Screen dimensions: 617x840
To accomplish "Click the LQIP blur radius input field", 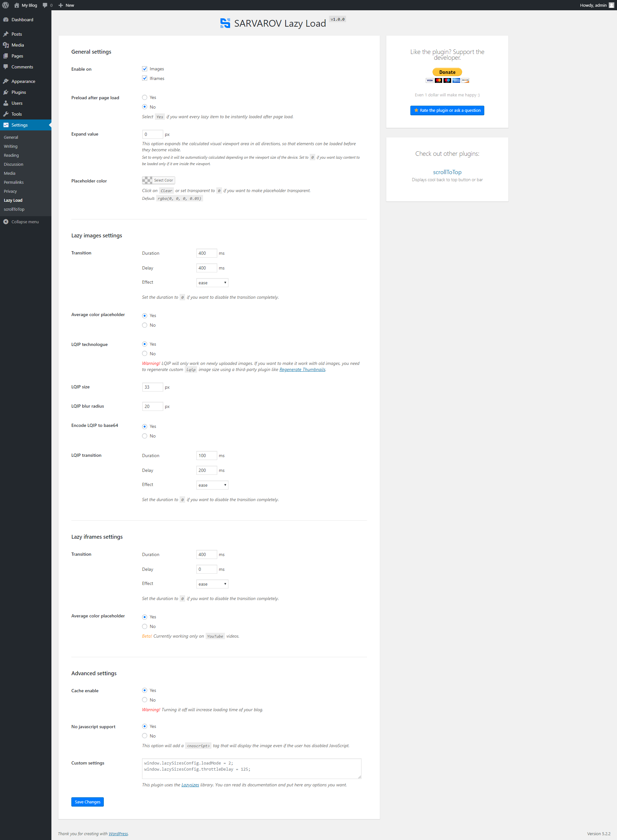I will point(152,406).
